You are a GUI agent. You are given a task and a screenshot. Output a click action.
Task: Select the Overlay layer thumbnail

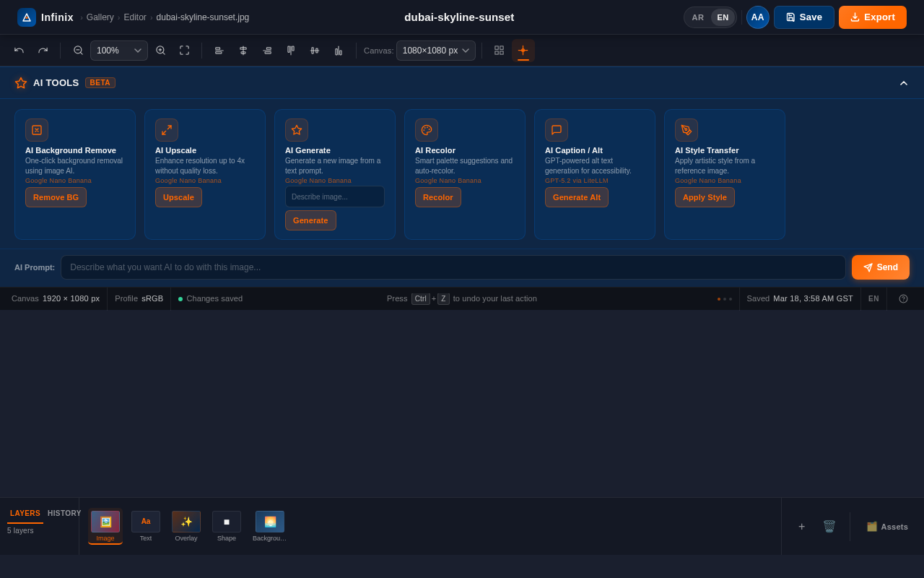point(186,521)
